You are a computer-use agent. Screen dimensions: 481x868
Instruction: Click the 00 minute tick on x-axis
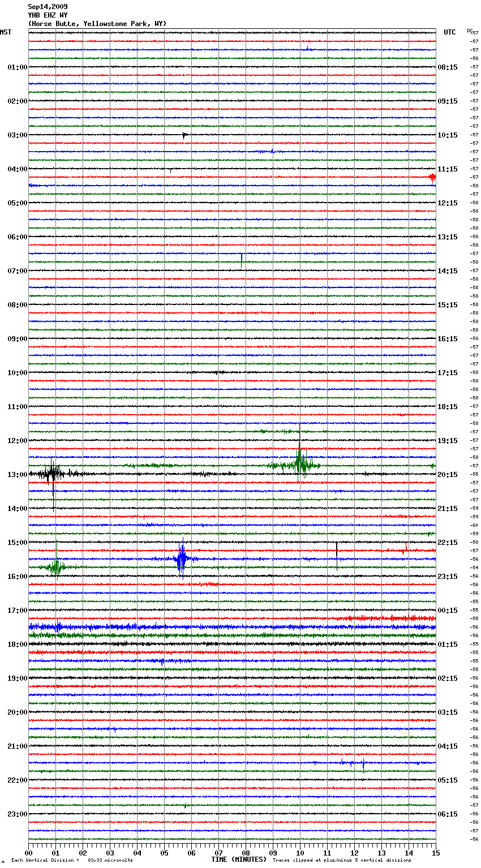(29, 853)
